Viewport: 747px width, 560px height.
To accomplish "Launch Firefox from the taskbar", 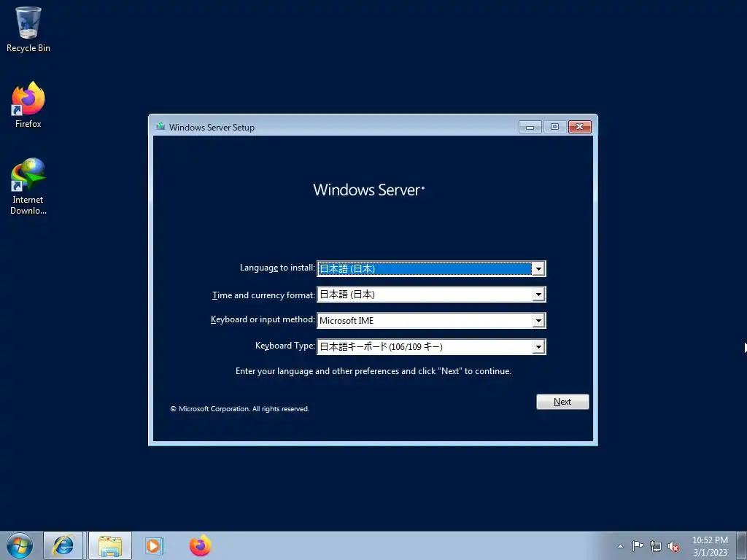I will (200, 545).
